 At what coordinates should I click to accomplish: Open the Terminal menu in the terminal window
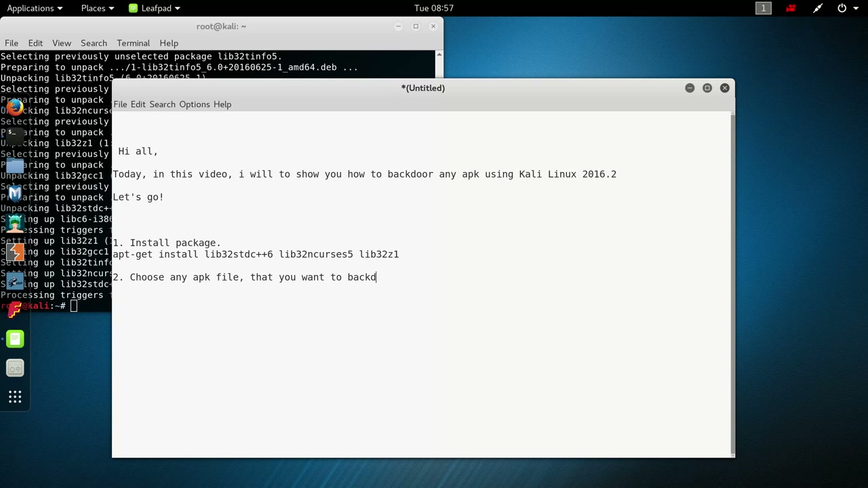click(133, 43)
